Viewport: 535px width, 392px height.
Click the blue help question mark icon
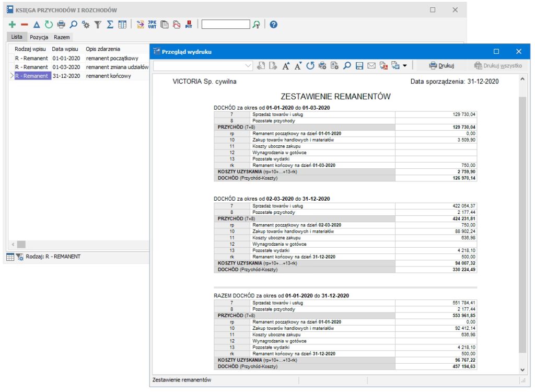click(273, 25)
